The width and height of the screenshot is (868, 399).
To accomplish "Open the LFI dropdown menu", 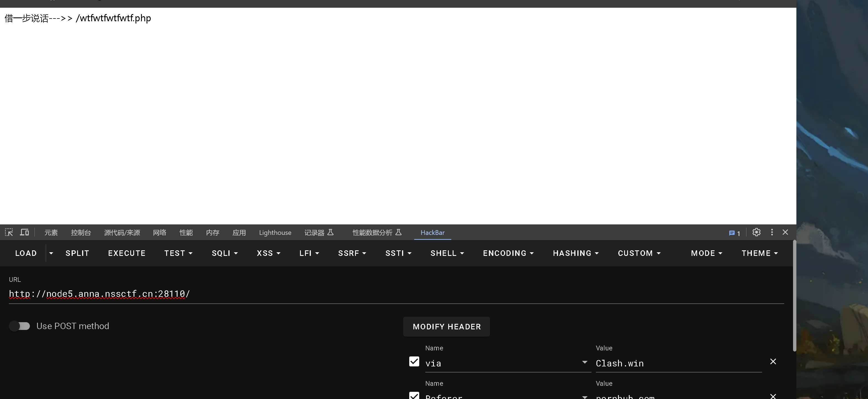I will coord(309,253).
